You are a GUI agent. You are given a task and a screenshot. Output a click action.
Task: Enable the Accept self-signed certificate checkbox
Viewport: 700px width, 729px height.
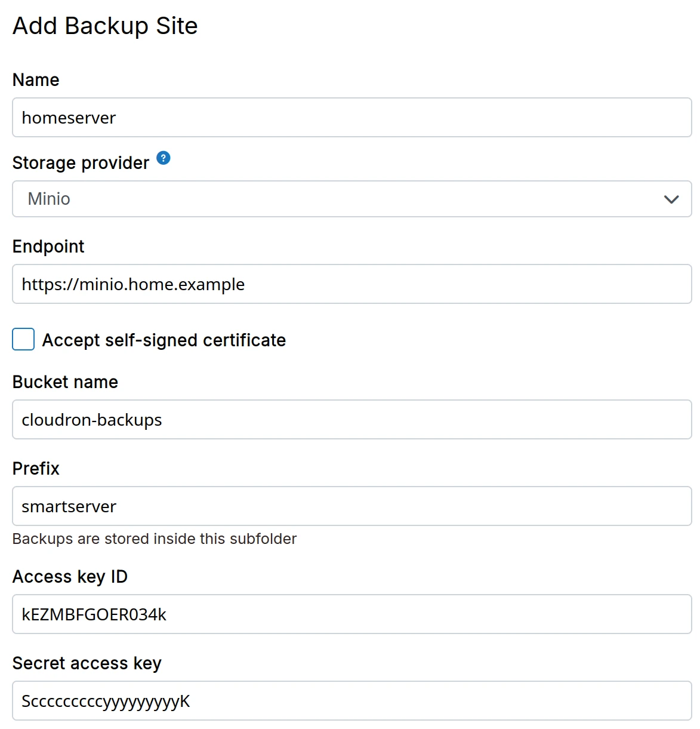point(23,339)
